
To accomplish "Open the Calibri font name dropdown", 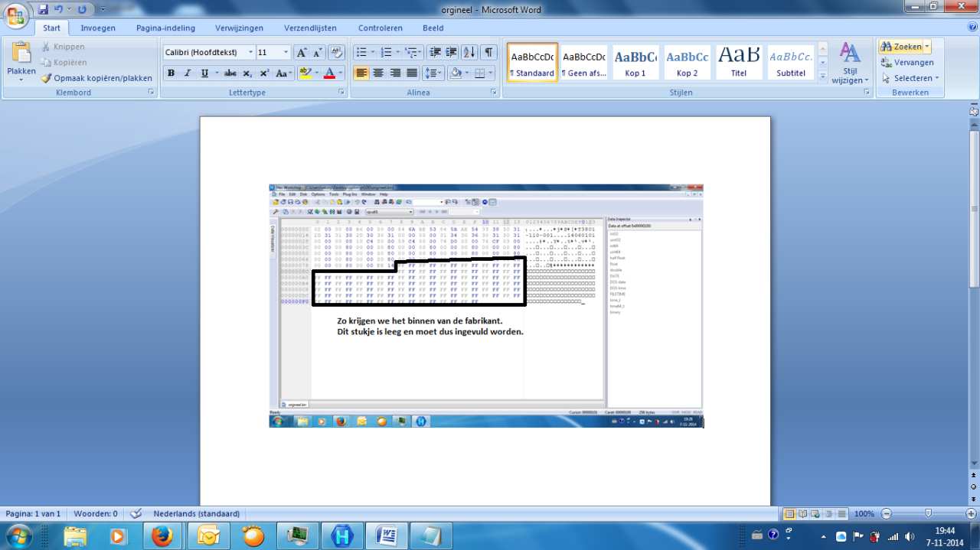I will pyautogui.click(x=250, y=53).
